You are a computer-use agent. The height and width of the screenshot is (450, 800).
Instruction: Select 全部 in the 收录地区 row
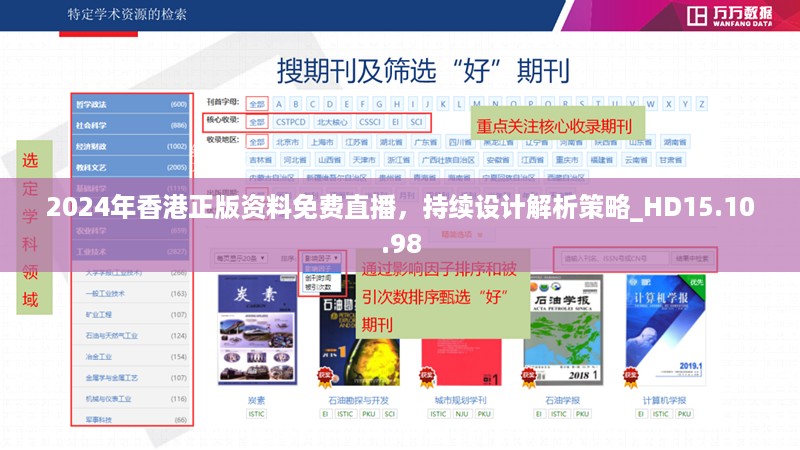[x=257, y=142]
